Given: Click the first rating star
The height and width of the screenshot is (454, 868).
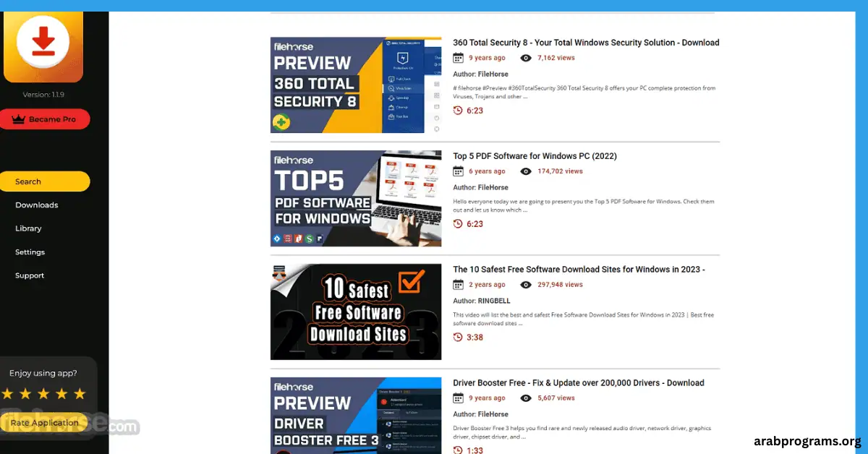Looking at the screenshot, I should [x=7, y=394].
